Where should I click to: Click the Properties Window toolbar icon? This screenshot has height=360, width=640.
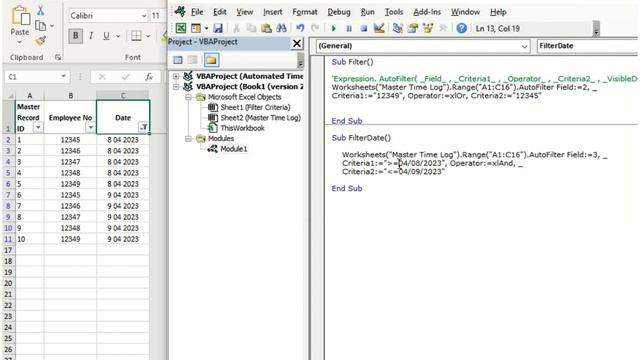coord(413,28)
